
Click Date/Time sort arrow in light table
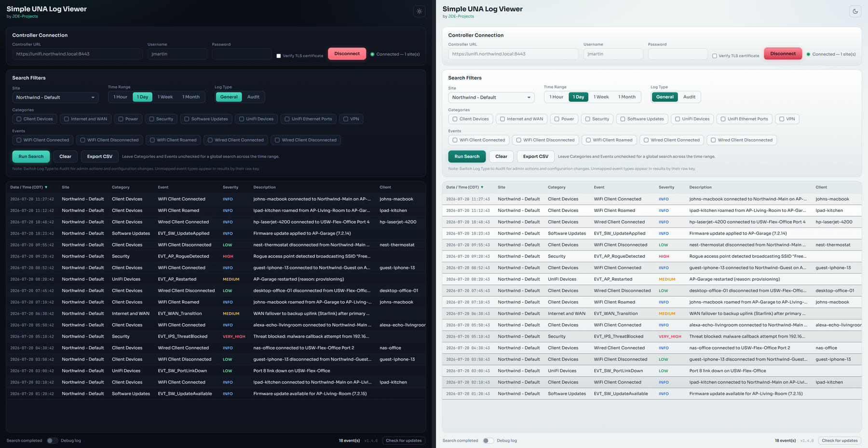pos(482,187)
